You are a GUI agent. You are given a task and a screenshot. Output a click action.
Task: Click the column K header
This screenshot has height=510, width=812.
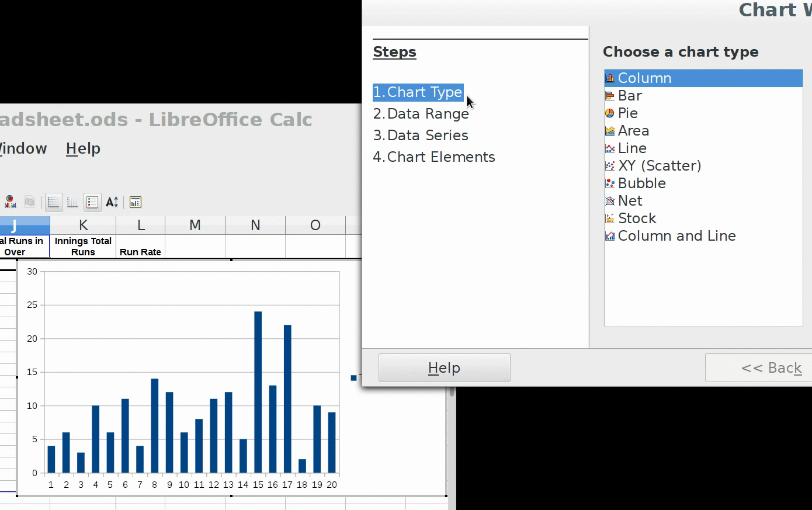83,225
